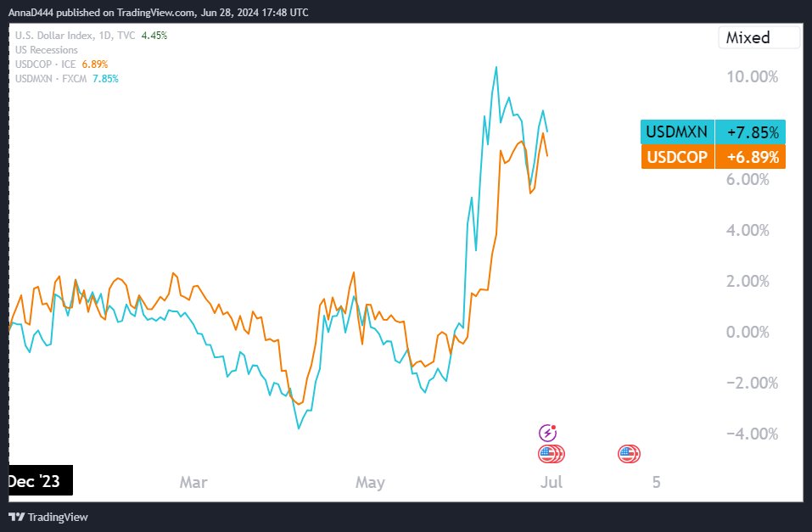Screen dimensions: 812x532
Task: Click the 6.00% price axis label
Action: coord(748,179)
